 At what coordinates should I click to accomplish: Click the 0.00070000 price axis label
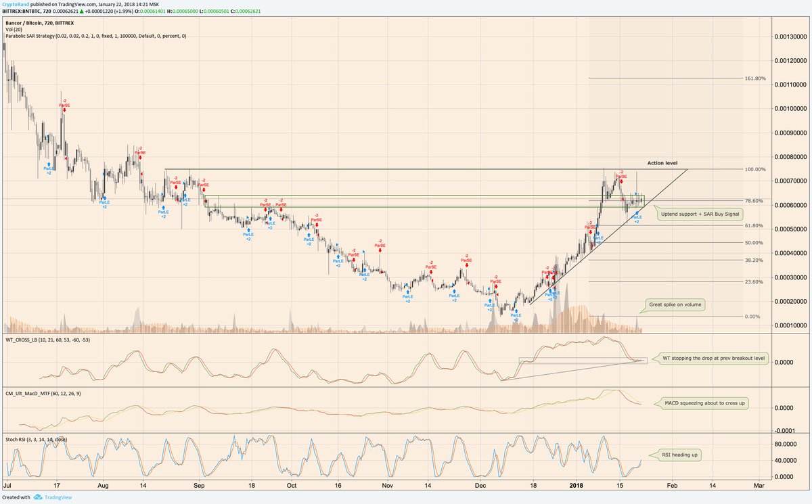point(792,181)
